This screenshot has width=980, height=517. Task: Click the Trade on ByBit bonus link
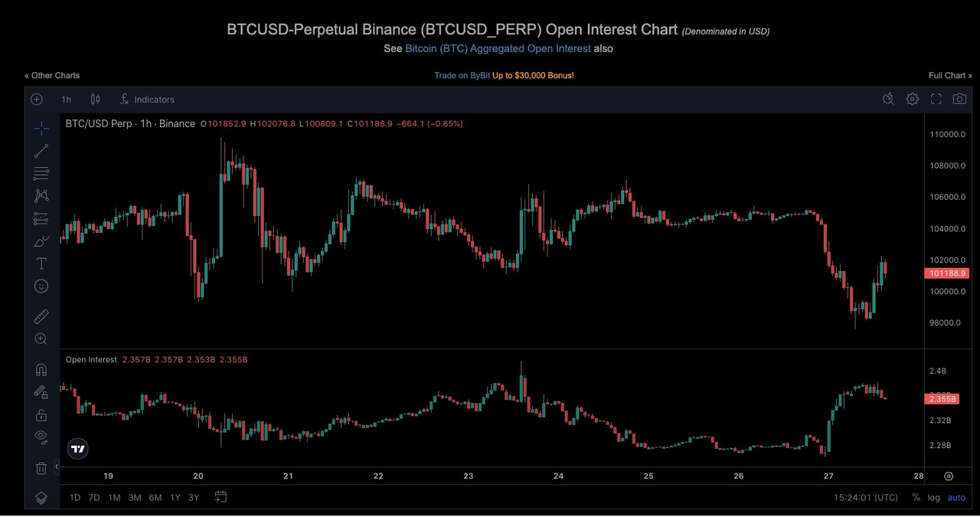click(x=504, y=76)
